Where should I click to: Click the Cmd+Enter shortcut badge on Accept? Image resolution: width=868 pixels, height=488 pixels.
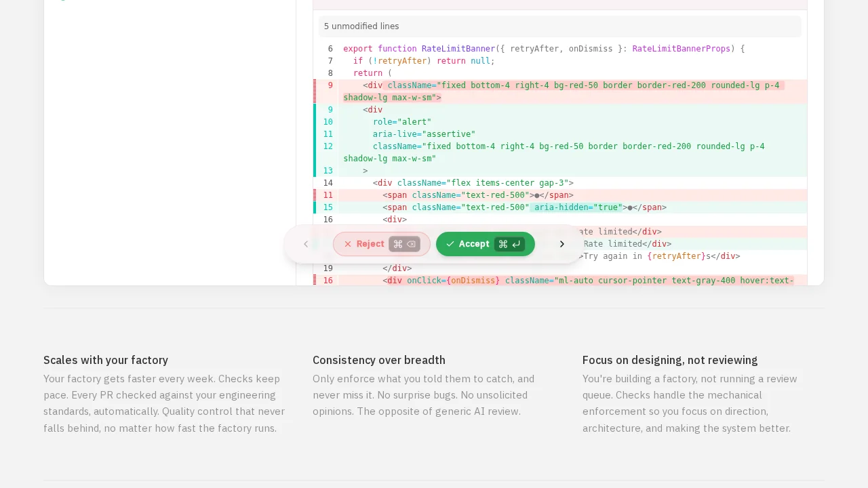point(509,244)
